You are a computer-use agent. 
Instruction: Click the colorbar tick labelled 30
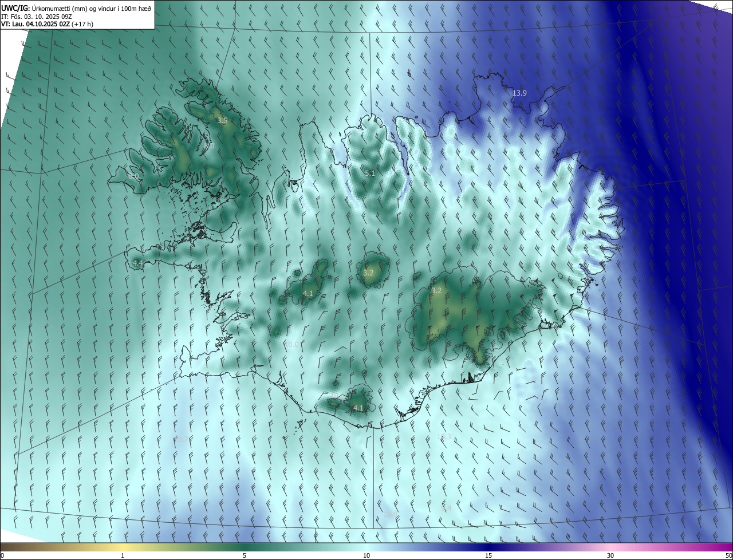(610, 555)
